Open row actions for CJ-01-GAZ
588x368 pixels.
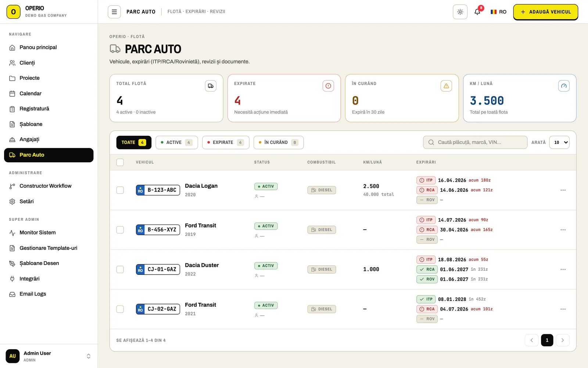click(x=563, y=270)
